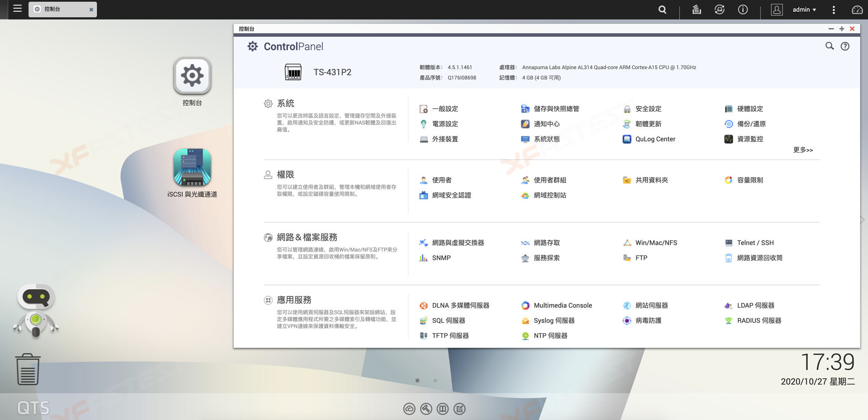
Task: Click first icon in bottom desktop dock
Action: (409, 409)
